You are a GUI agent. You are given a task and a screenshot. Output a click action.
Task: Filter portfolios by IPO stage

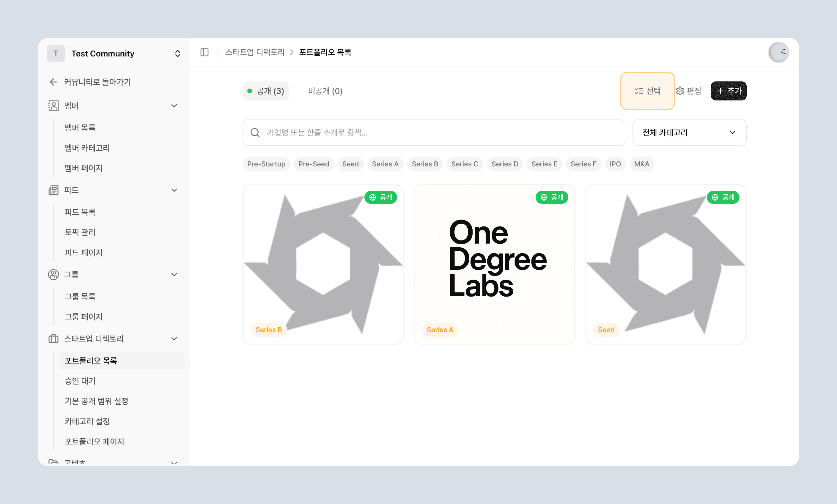click(x=615, y=164)
